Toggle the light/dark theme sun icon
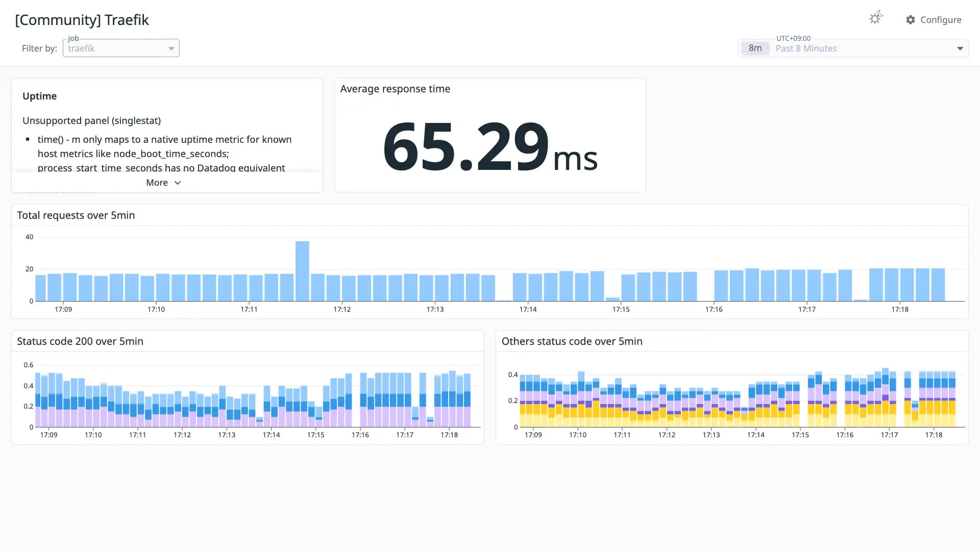The width and height of the screenshot is (980, 551). [x=876, y=18]
